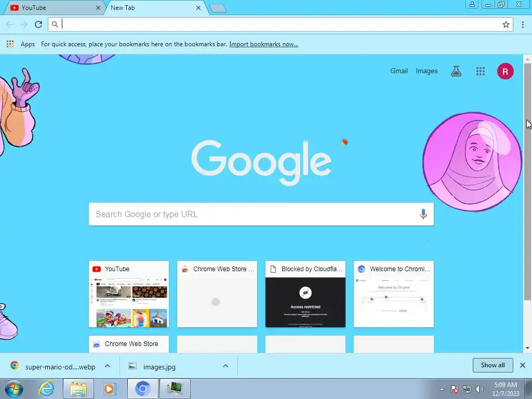
Task: Open the Google apps grid launcher
Action: 481,71
